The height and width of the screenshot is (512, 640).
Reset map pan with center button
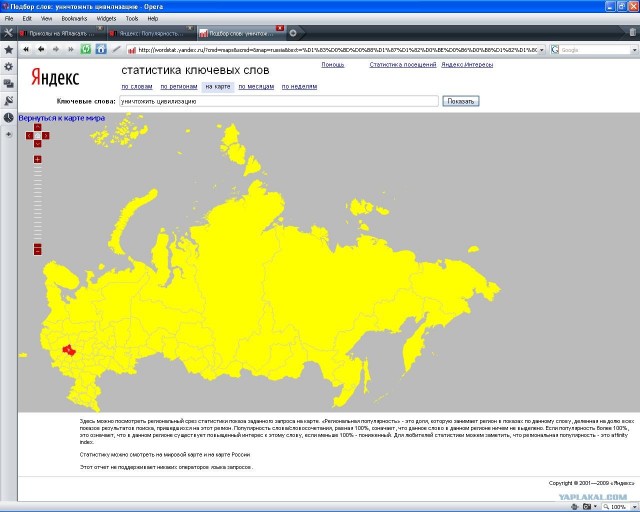pos(38,136)
